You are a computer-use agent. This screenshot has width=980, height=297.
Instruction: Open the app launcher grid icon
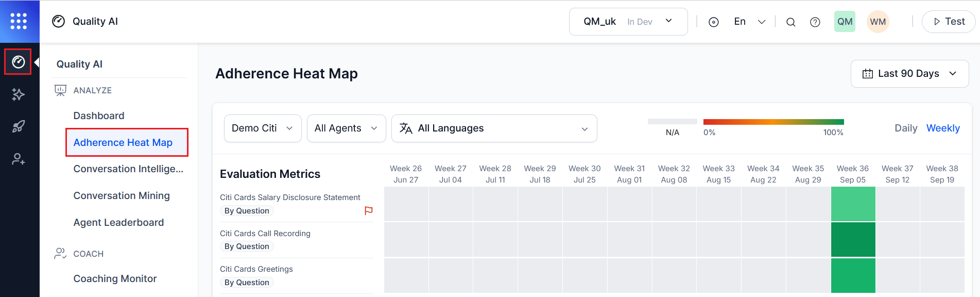[19, 21]
